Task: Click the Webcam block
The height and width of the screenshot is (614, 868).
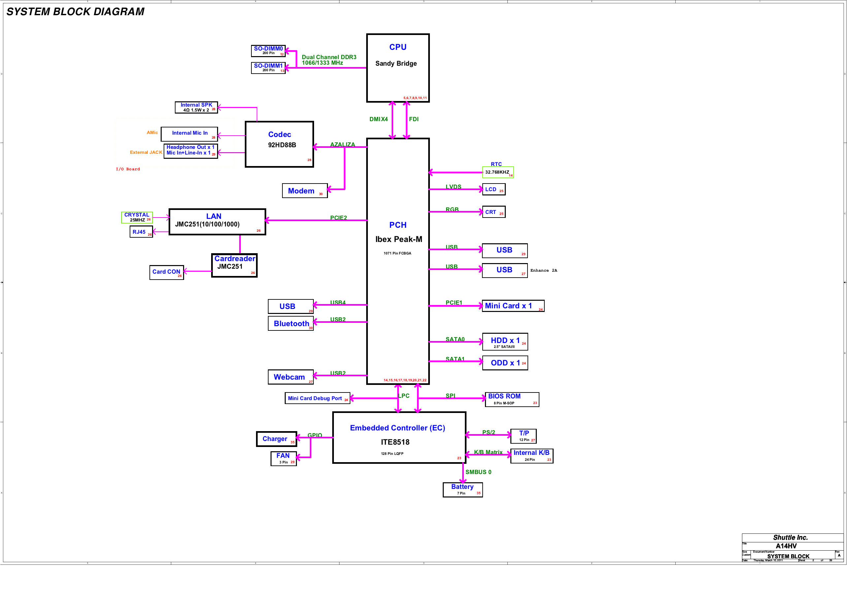Action: (290, 377)
